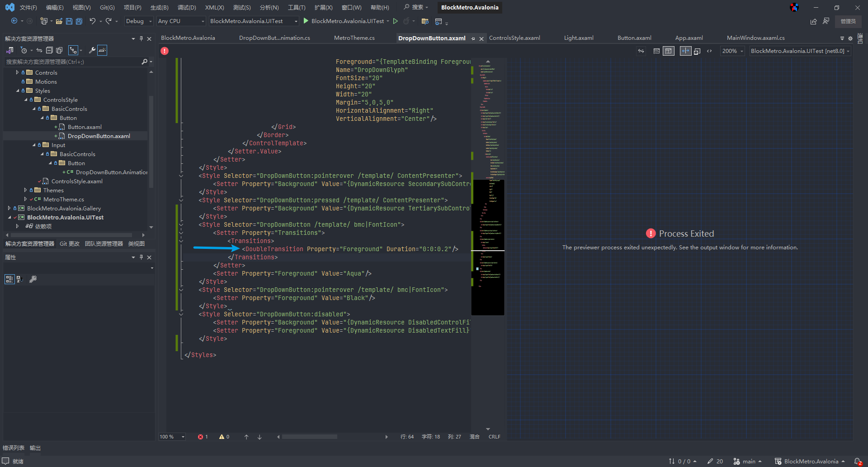Click the Properties panel alphabetical sort icon
Screen dimensions: 868x467
[19, 279]
